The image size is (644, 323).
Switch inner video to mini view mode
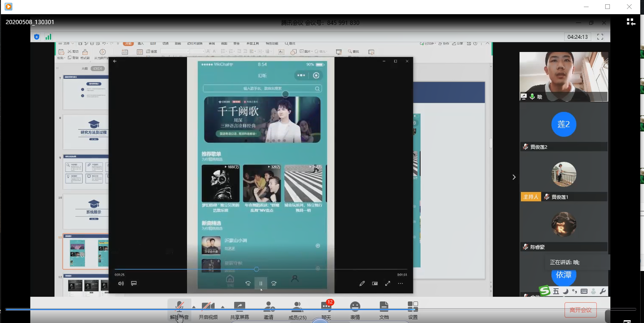click(375, 283)
